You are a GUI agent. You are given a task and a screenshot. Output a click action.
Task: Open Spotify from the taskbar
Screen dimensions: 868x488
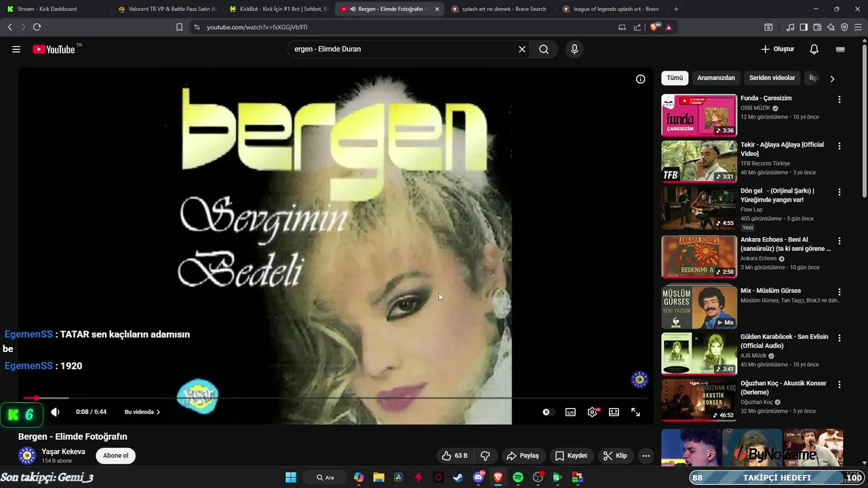(518, 477)
